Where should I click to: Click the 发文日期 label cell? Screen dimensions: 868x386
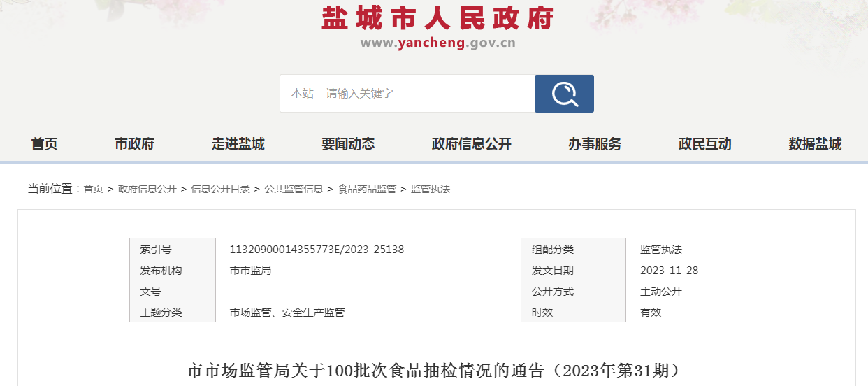tap(573, 270)
